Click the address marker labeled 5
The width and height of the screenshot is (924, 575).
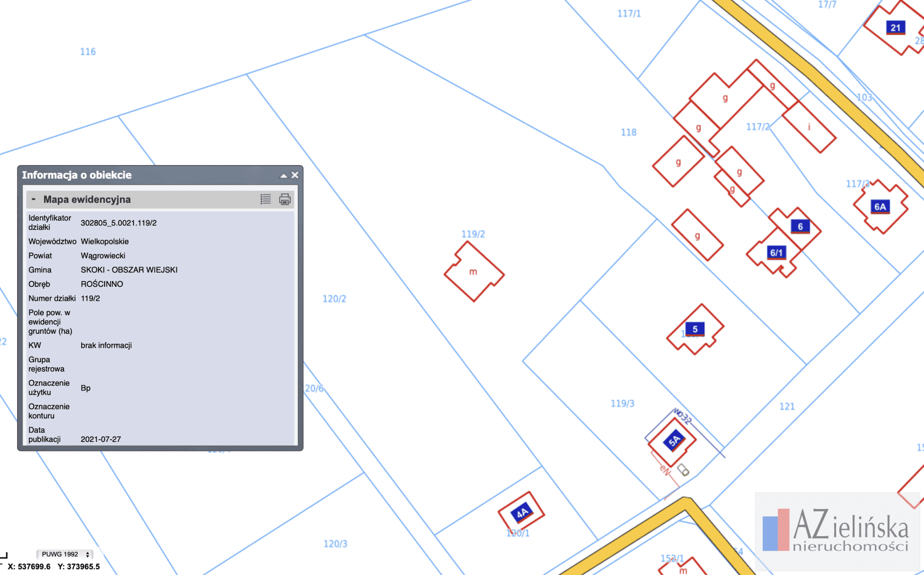695,329
